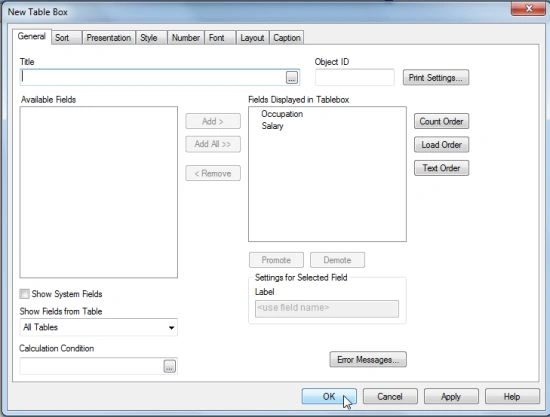Select the Number tab
This screenshot has height=417, width=550.
pyautogui.click(x=186, y=38)
